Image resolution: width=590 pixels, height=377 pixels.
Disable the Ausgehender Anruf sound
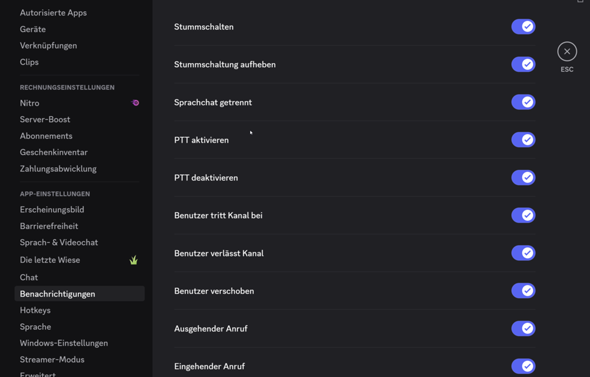pyautogui.click(x=523, y=328)
